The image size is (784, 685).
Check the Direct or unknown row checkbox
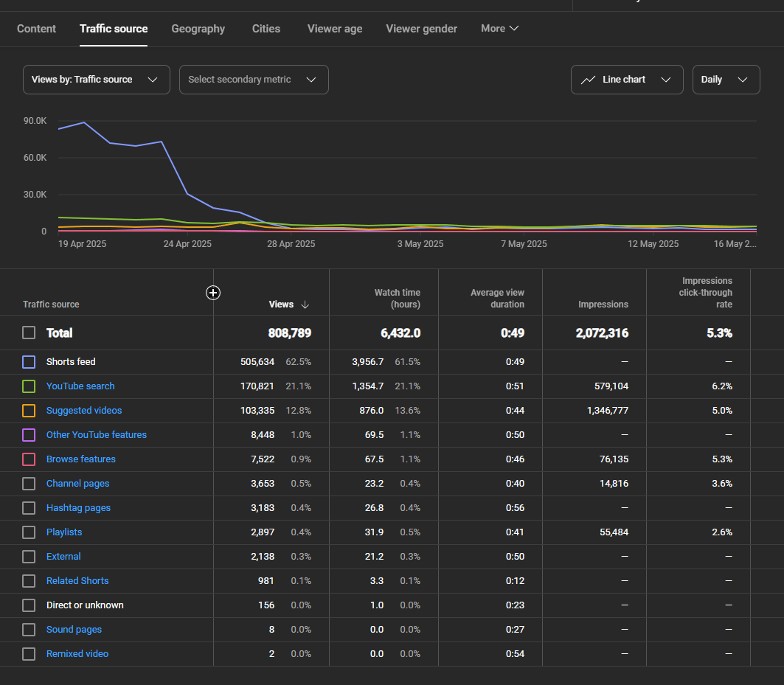pos(29,605)
